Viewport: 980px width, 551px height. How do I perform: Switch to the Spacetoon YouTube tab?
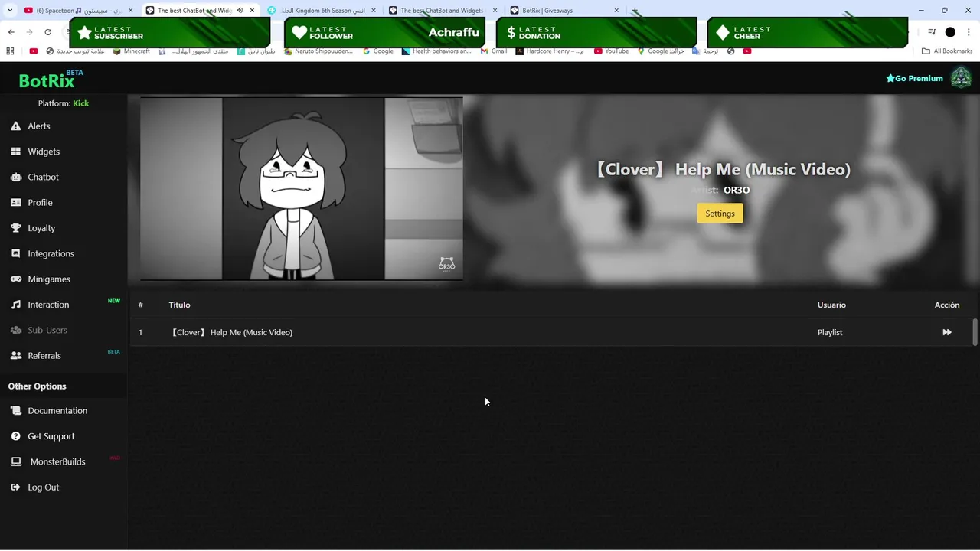click(77, 11)
